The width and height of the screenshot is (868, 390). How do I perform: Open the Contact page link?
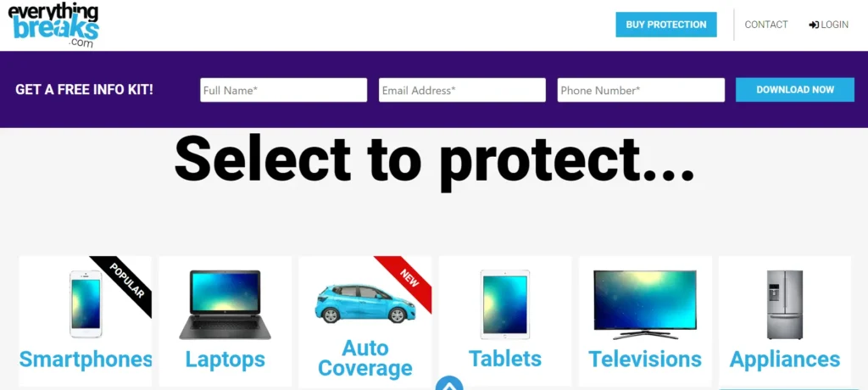click(766, 25)
